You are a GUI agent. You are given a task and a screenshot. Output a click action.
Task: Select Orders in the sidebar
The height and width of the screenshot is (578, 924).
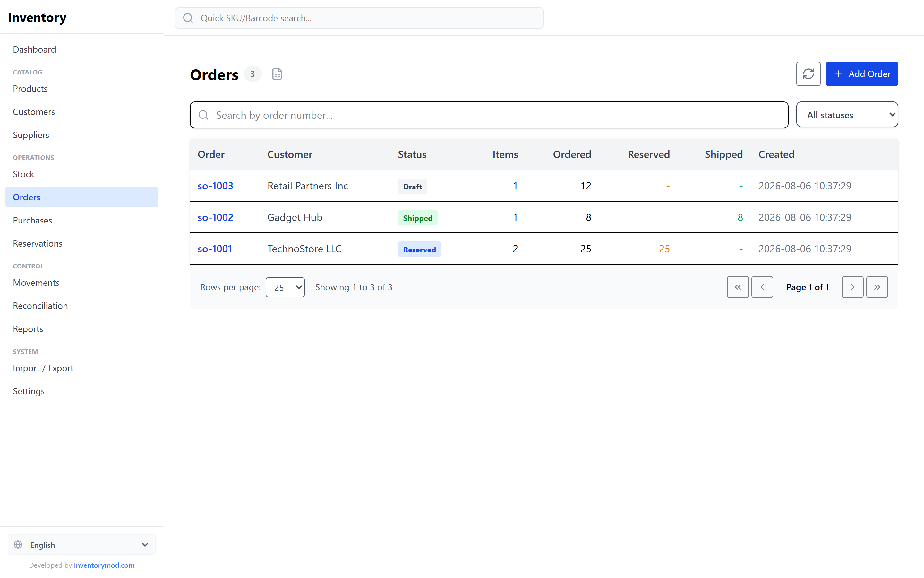(82, 197)
